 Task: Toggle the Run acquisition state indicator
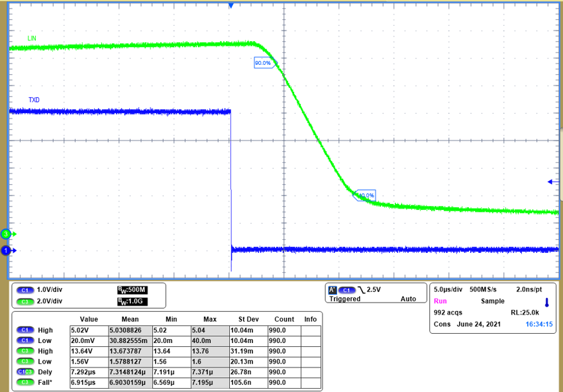point(439,300)
